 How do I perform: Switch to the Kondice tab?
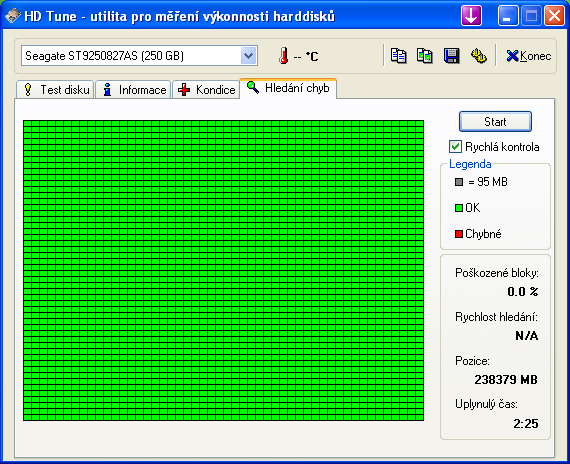pyautogui.click(x=206, y=89)
